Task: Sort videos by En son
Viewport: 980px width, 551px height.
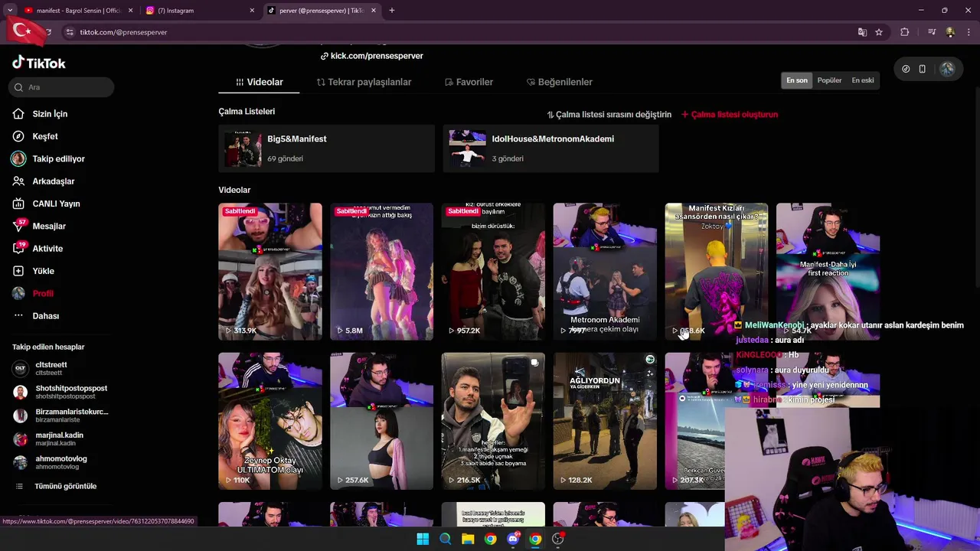Action: (796, 80)
